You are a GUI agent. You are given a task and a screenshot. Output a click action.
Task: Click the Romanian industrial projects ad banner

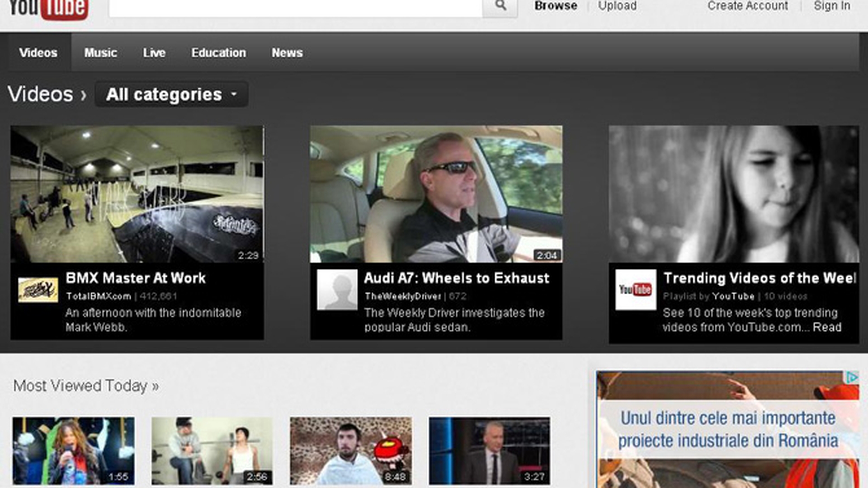pyautogui.click(x=728, y=430)
